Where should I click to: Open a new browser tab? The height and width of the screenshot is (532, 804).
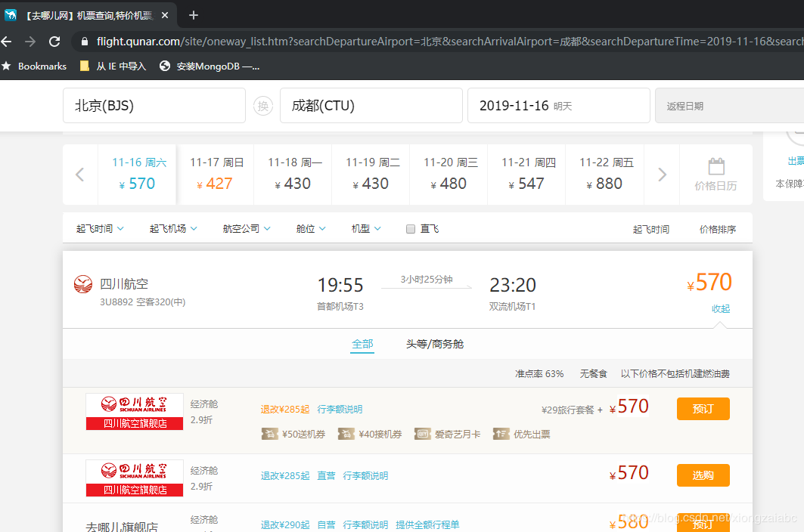(x=194, y=15)
